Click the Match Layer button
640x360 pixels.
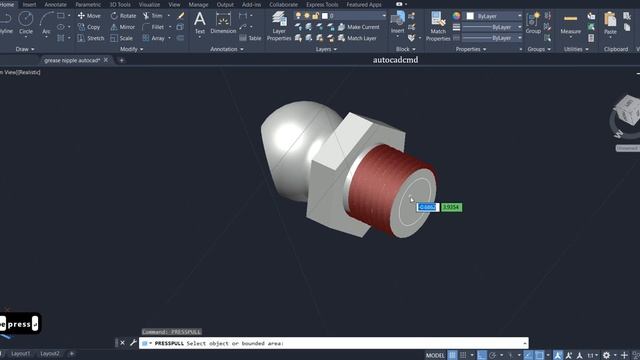(x=357, y=38)
